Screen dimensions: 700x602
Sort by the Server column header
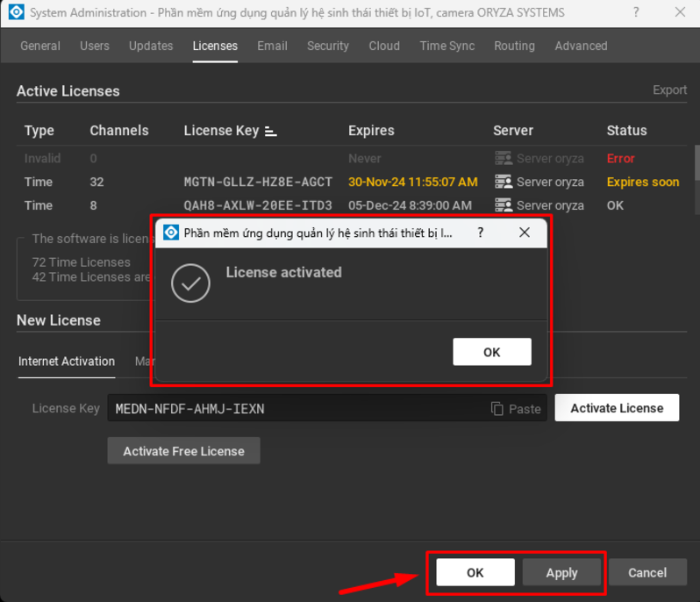pos(513,131)
